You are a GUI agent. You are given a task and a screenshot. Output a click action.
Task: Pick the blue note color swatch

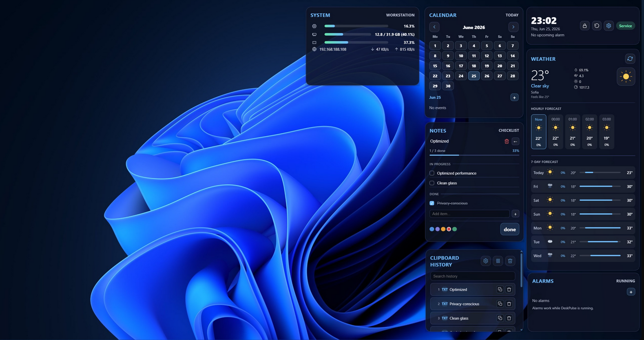pyautogui.click(x=432, y=229)
